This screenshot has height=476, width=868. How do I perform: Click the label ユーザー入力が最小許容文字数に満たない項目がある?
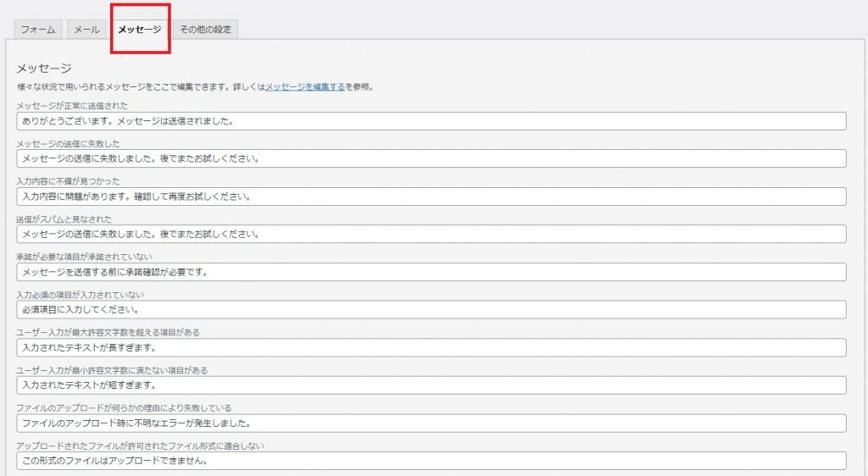pos(112,370)
